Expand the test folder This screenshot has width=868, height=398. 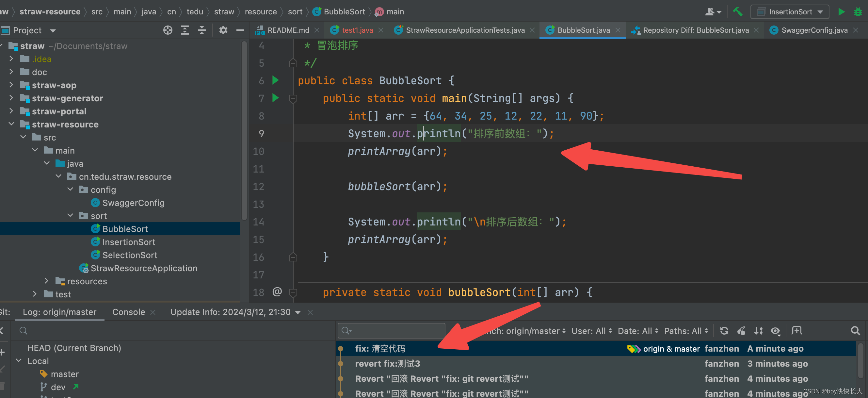[35, 294]
